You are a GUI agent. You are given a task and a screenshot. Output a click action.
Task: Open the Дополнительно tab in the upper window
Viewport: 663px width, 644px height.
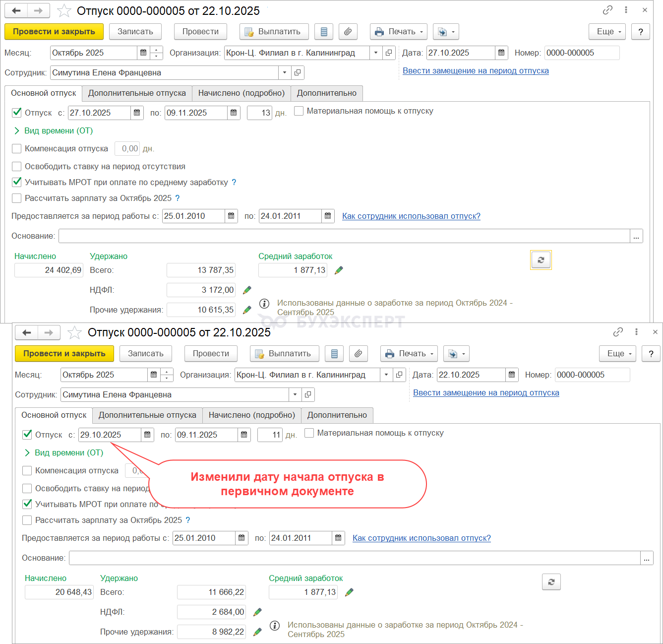327,93
